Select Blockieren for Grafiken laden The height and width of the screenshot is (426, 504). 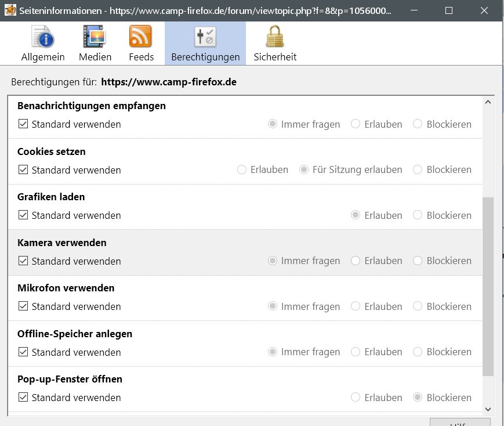pos(418,215)
